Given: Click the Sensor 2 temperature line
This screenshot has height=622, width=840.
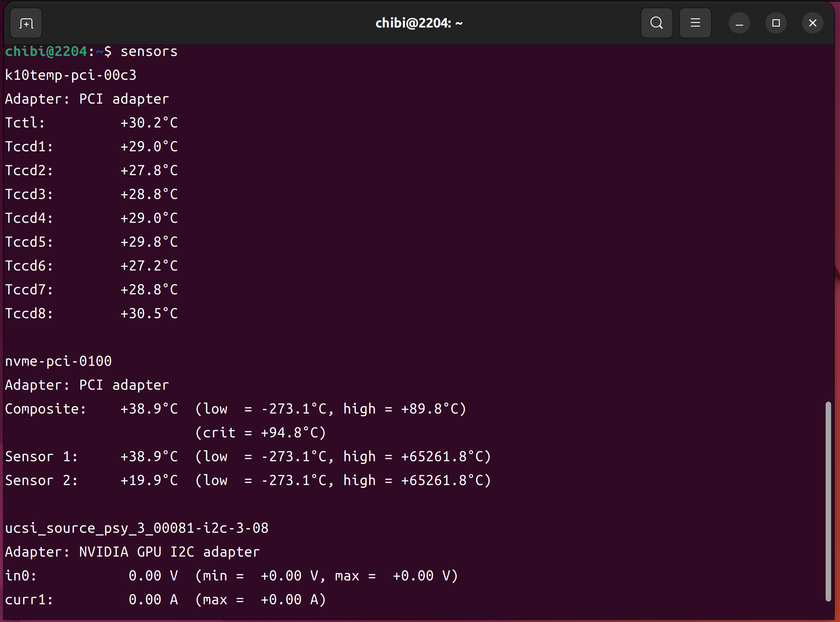Looking at the screenshot, I should pos(149,480).
